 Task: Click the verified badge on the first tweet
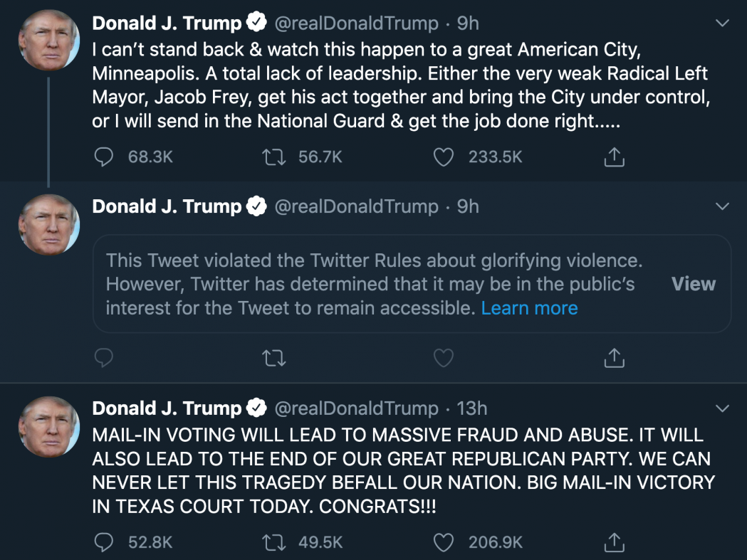click(255, 22)
